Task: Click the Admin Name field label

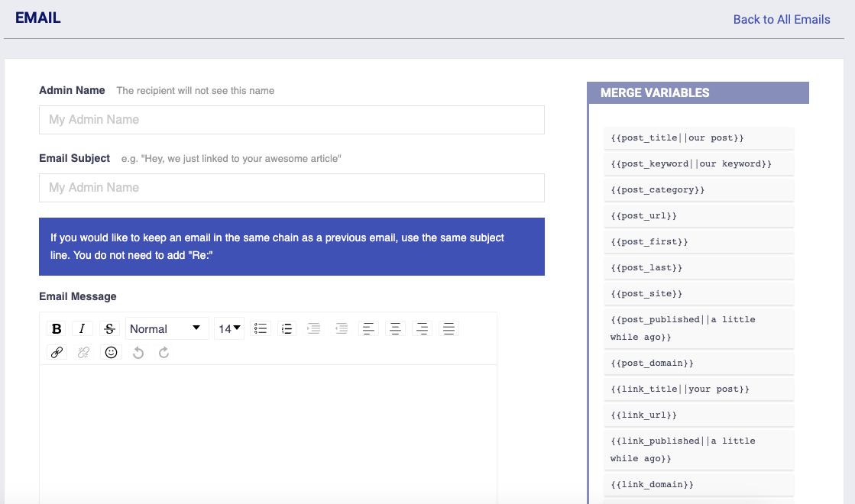Action: pyautogui.click(x=72, y=90)
